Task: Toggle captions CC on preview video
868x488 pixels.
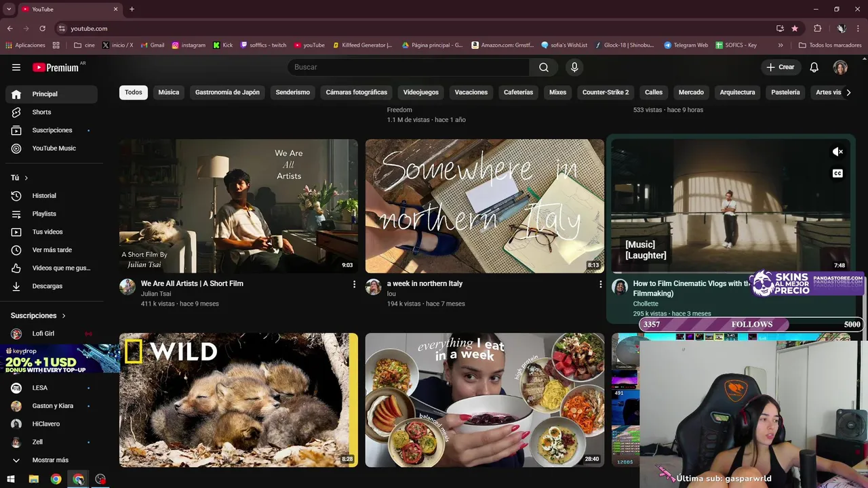Action: point(837,174)
